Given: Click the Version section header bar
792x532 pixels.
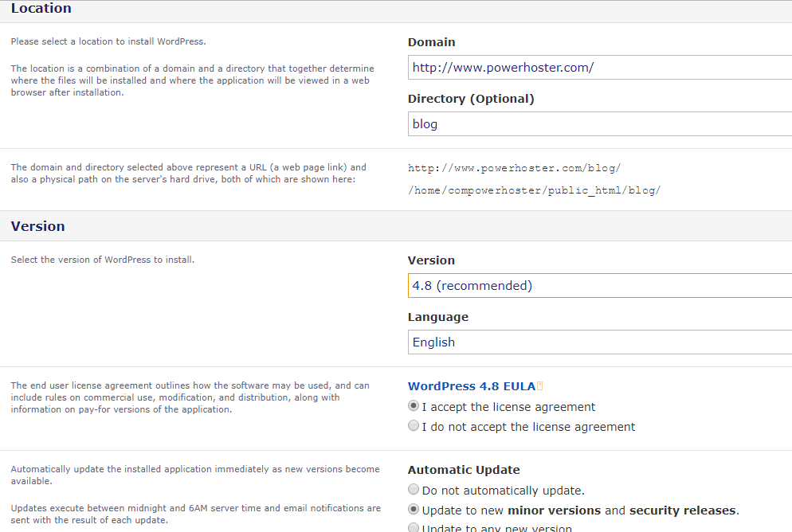Looking at the screenshot, I should tap(38, 226).
